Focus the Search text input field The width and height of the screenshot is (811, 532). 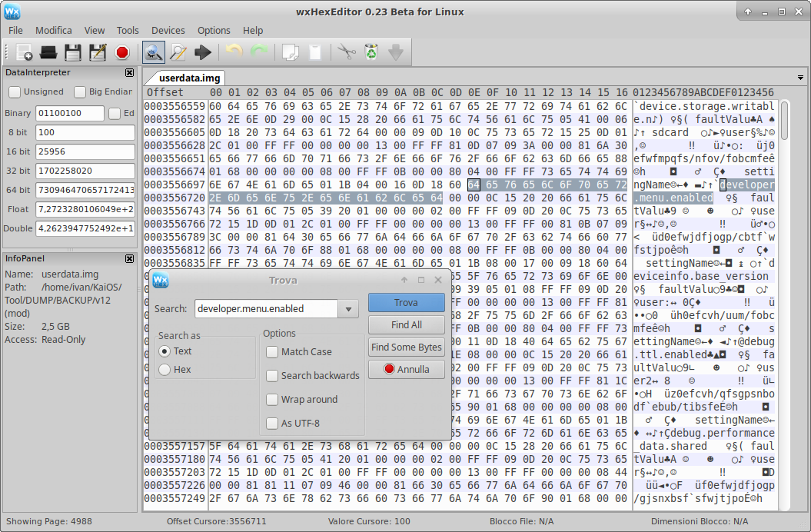pos(267,309)
